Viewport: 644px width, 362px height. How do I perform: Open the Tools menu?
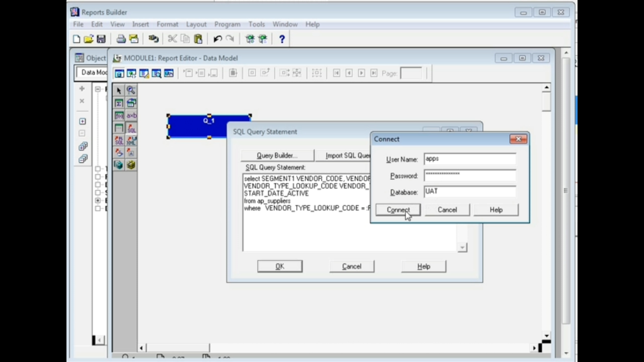pos(256,24)
